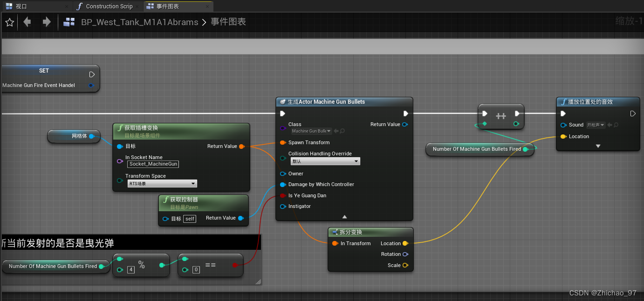
Task: Click spawn node Return Value output pin
Action: [x=405, y=124]
